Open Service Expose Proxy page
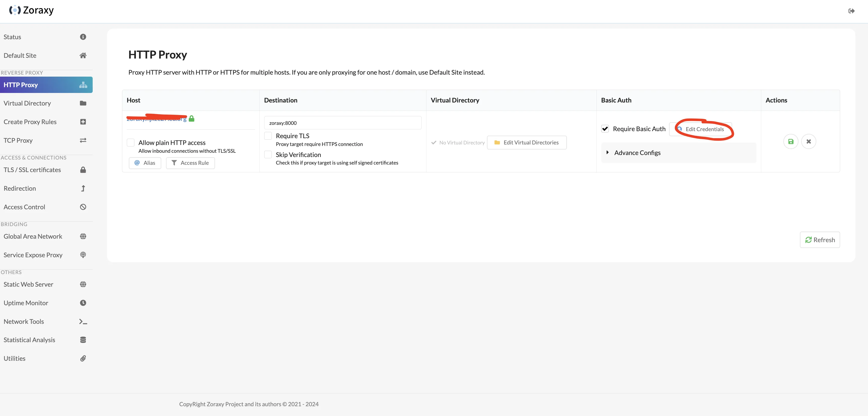Viewport: 868px width, 416px height. [x=46, y=255]
